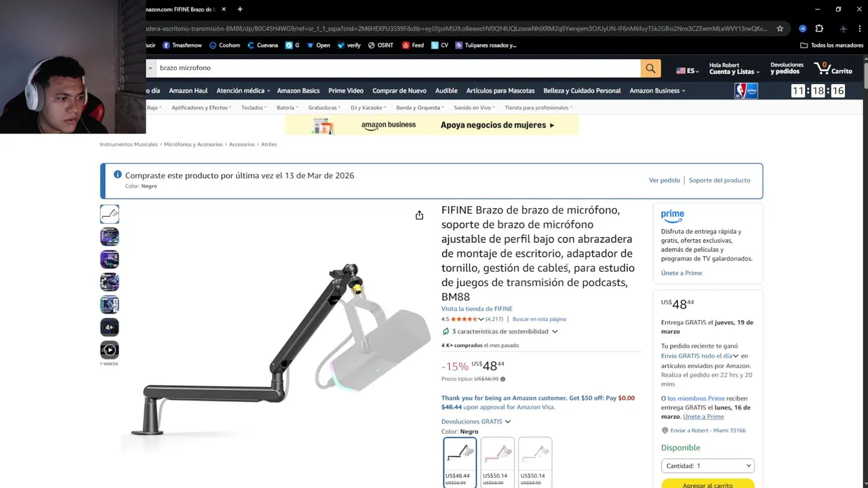Click Soporte del producto link
This screenshot has height=488, width=868.
719,180
